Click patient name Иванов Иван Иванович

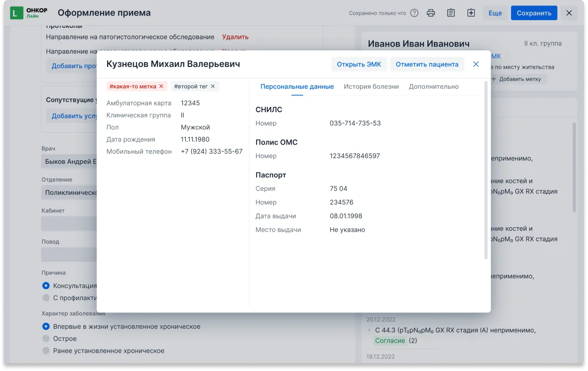419,44
